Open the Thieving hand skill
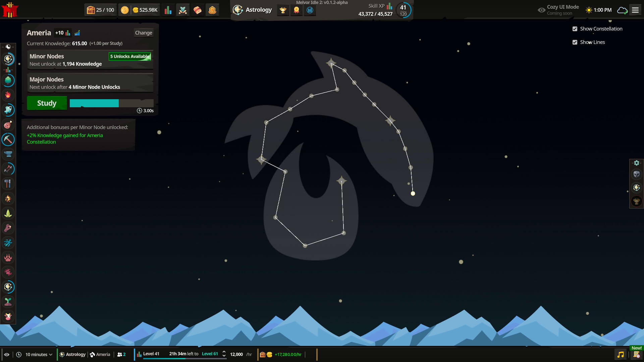 [8, 228]
